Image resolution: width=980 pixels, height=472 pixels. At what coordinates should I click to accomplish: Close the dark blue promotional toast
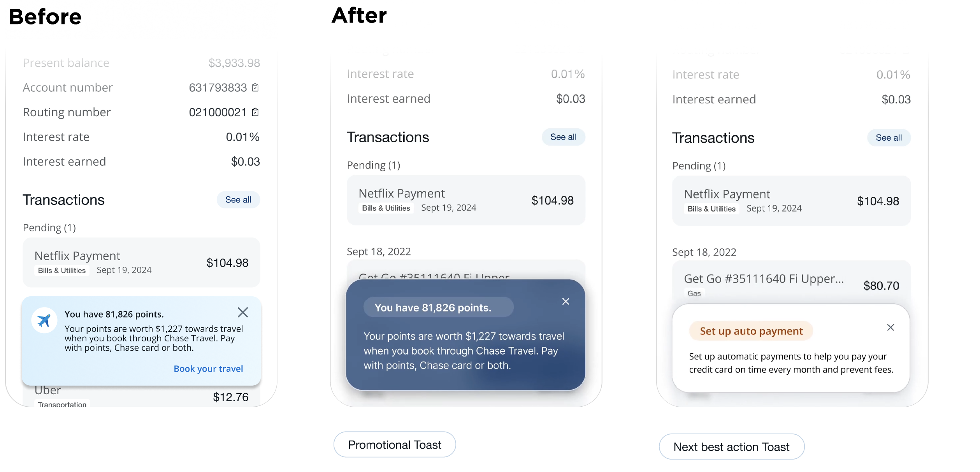tap(566, 301)
